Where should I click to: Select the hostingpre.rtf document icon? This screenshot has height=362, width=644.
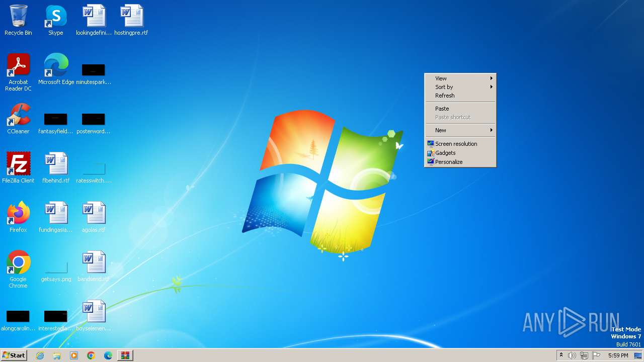point(131,20)
